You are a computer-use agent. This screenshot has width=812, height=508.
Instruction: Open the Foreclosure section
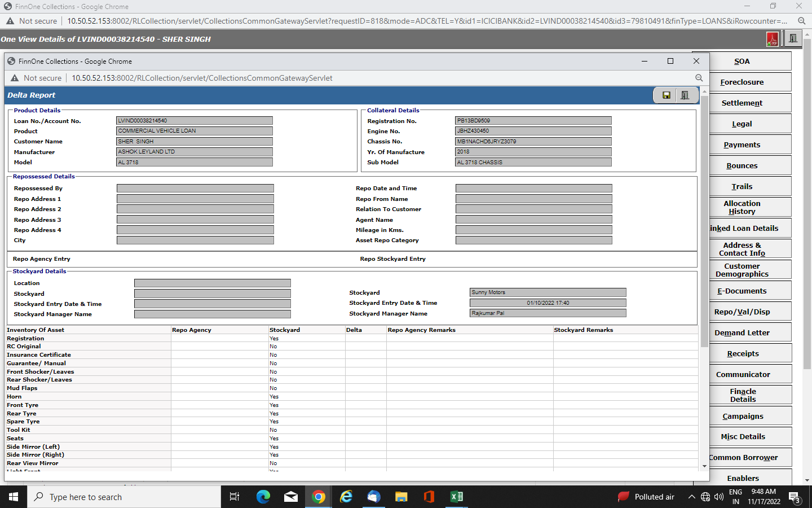[742, 82]
